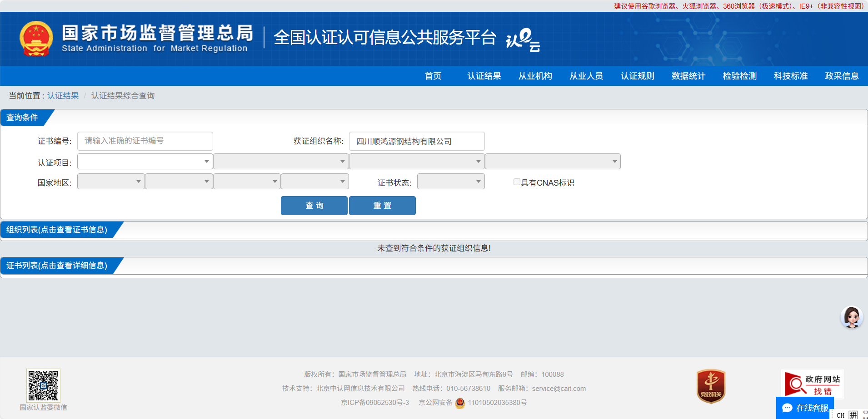The height and width of the screenshot is (419, 868).
Task: Expand the first 国家地区 dropdown
Action: coord(111,182)
